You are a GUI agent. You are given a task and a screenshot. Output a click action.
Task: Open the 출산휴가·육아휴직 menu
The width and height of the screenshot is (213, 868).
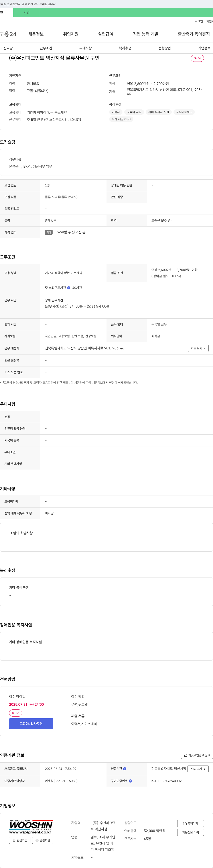(x=194, y=34)
